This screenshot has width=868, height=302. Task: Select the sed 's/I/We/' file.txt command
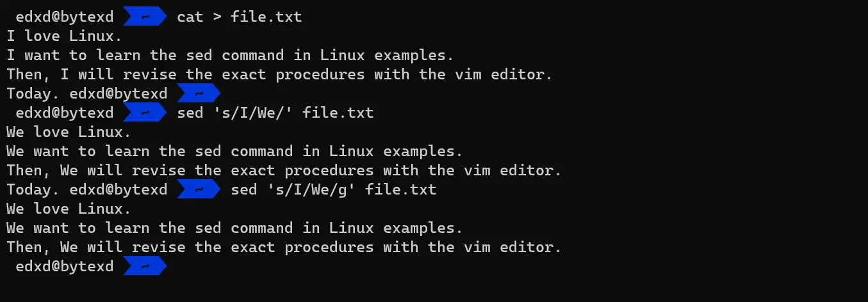[275, 113]
